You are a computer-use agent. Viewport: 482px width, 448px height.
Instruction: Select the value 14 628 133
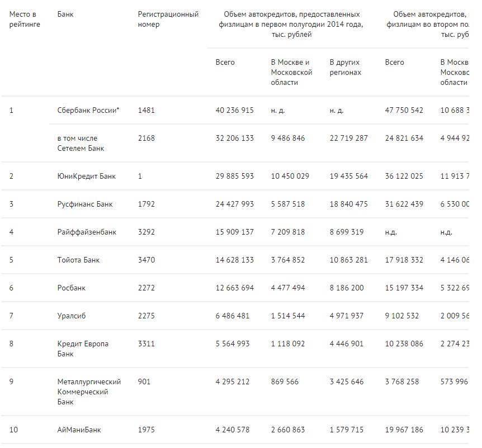pyautogui.click(x=234, y=260)
